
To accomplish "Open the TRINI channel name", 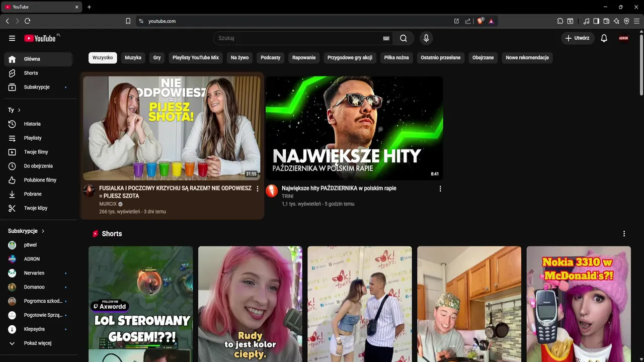I will (x=287, y=196).
